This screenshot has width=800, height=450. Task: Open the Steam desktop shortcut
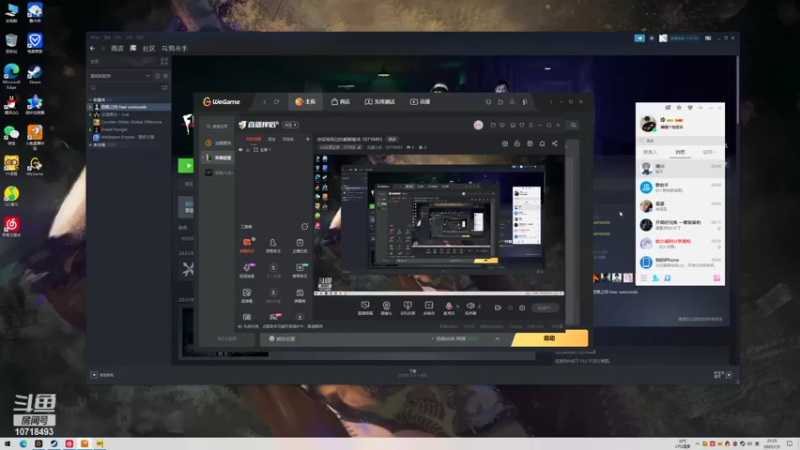pos(35,74)
